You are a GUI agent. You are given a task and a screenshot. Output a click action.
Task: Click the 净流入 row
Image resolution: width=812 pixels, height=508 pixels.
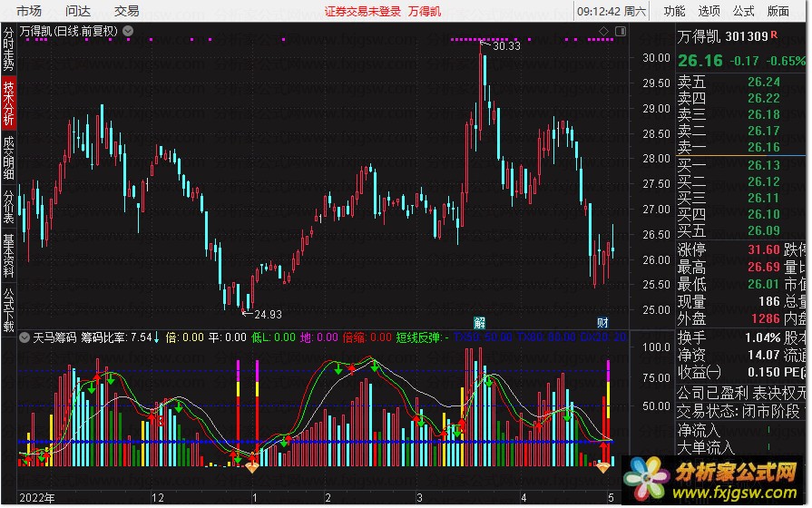point(740,430)
